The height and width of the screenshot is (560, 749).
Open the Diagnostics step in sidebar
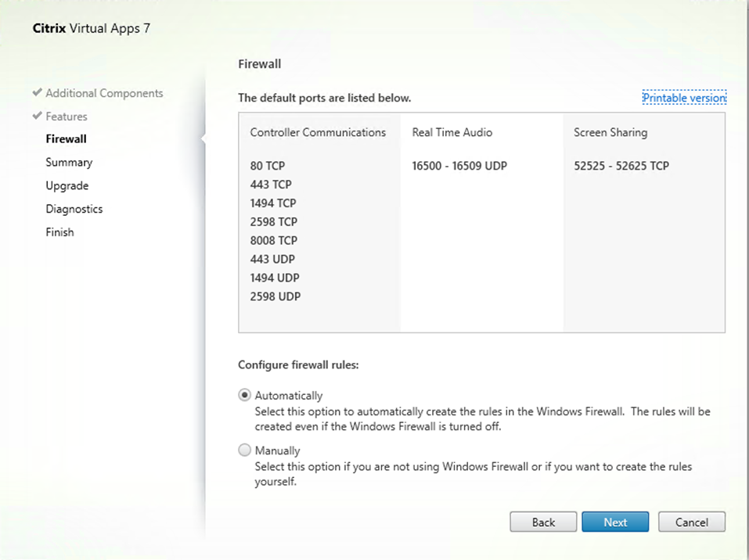[x=74, y=209]
